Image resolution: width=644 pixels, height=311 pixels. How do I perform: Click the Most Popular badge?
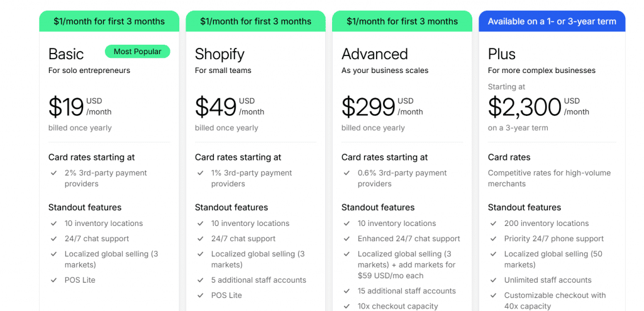coord(137,52)
